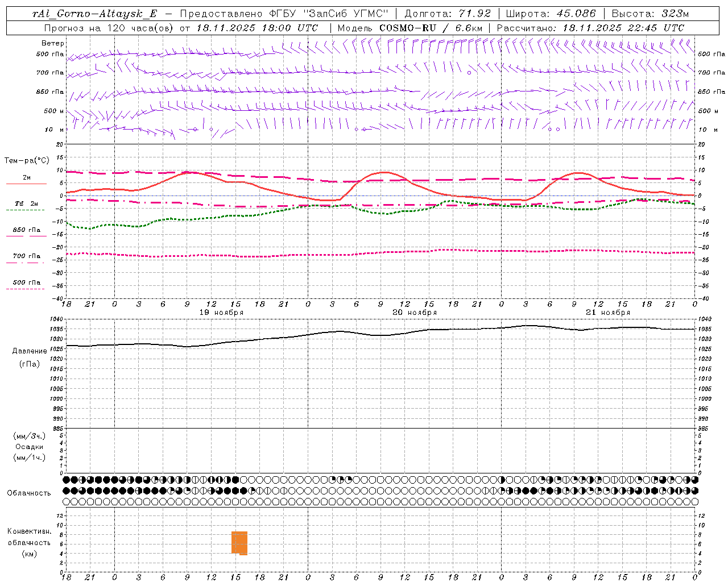Click the Td 2м dew point legend entry

[x=27, y=203]
